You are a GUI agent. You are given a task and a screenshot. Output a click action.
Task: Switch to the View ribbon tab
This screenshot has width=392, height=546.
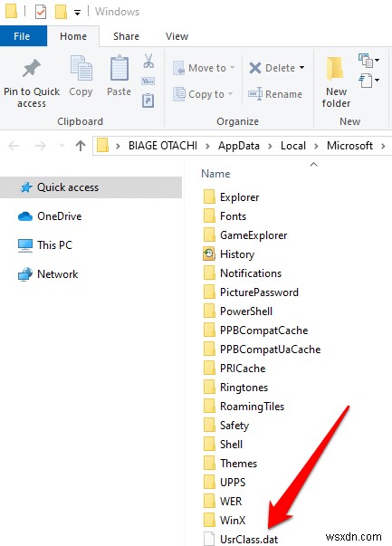(x=177, y=36)
